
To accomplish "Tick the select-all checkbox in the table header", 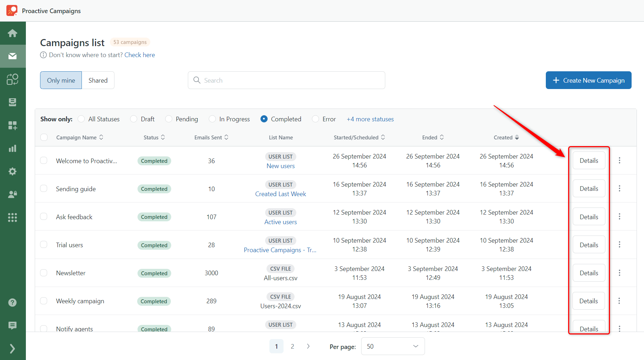I will [x=44, y=137].
